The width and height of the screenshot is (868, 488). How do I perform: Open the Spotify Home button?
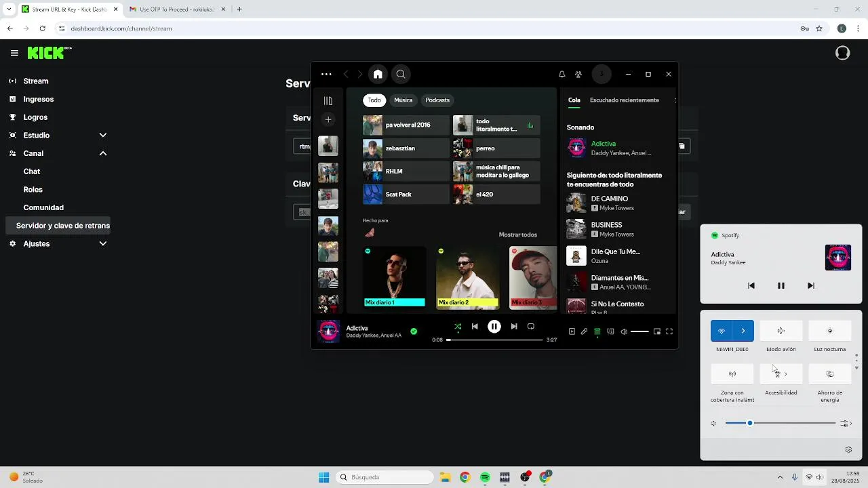point(378,75)
